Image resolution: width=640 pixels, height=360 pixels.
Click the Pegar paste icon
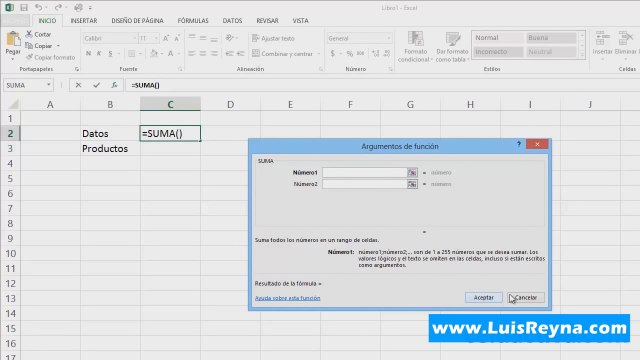(x=13, y=39)
